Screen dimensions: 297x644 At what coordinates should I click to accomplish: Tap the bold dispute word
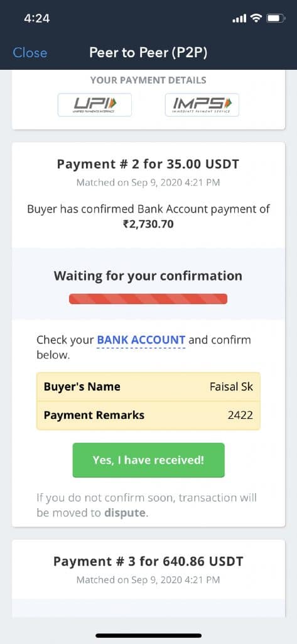point(125,513)
